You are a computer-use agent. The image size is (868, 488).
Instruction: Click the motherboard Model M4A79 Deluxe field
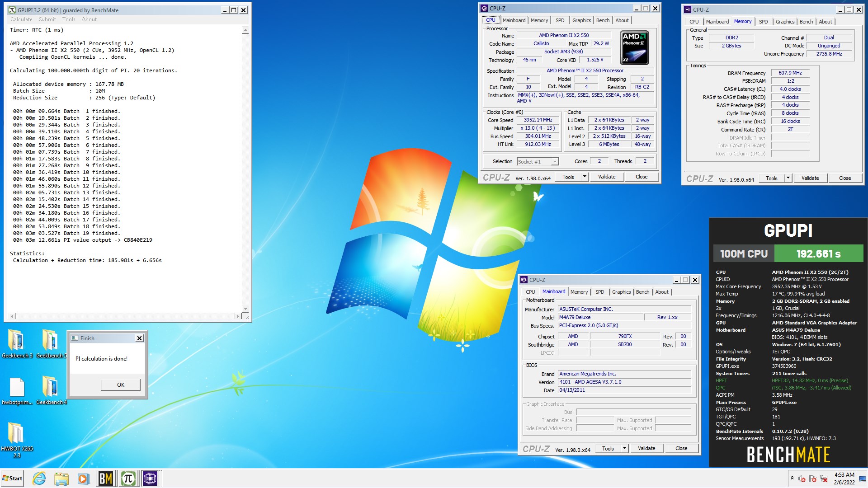point(600,318)
